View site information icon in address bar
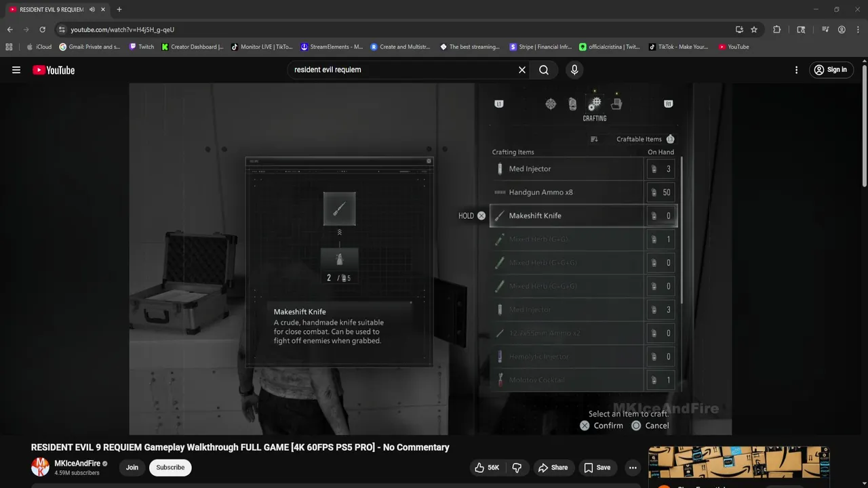 tap(62, 30)
